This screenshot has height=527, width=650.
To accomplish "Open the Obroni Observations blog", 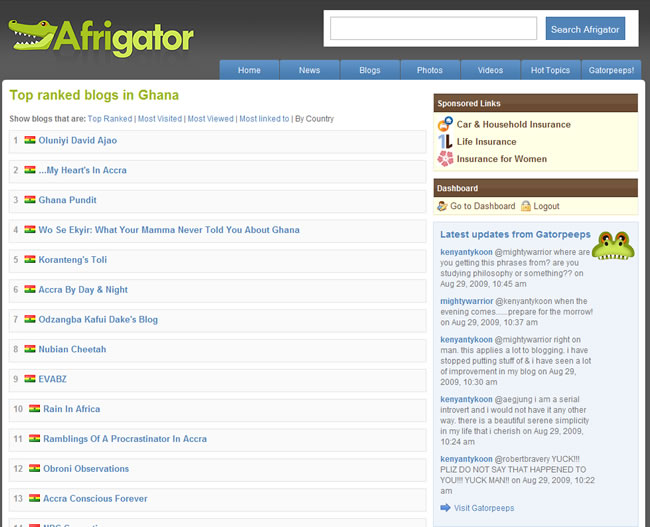I will pyautogui.click(x=86, y=469).
